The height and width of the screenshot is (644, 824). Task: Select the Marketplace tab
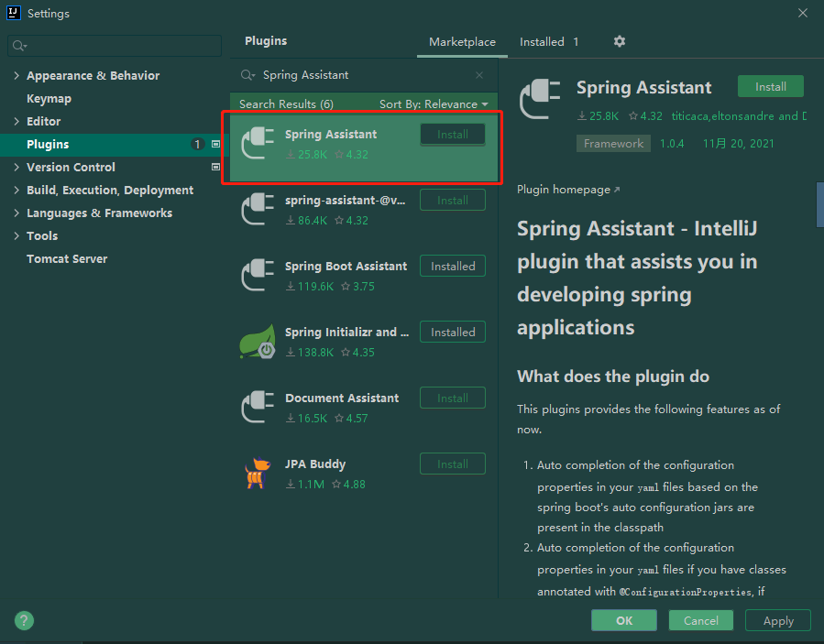click(462, 41)
